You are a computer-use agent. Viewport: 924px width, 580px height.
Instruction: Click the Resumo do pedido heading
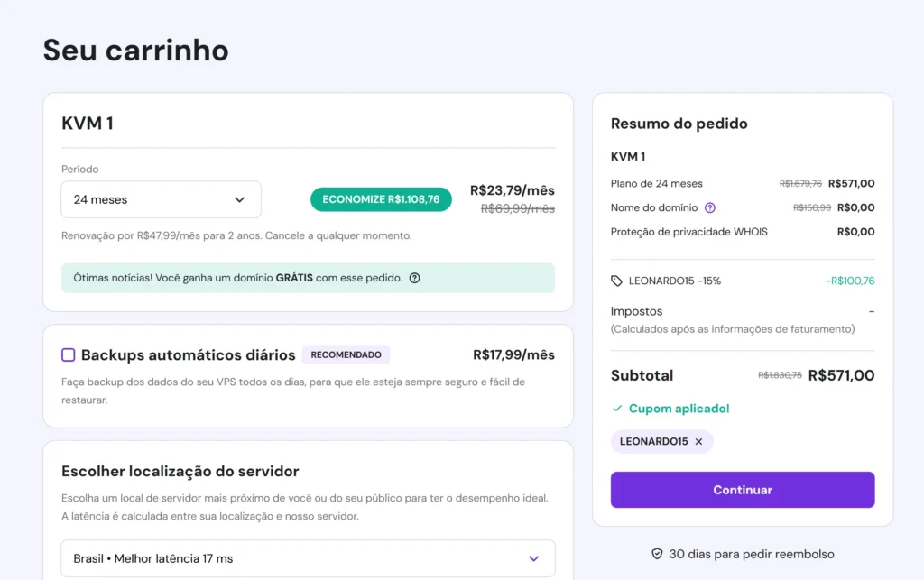[679, 124]
